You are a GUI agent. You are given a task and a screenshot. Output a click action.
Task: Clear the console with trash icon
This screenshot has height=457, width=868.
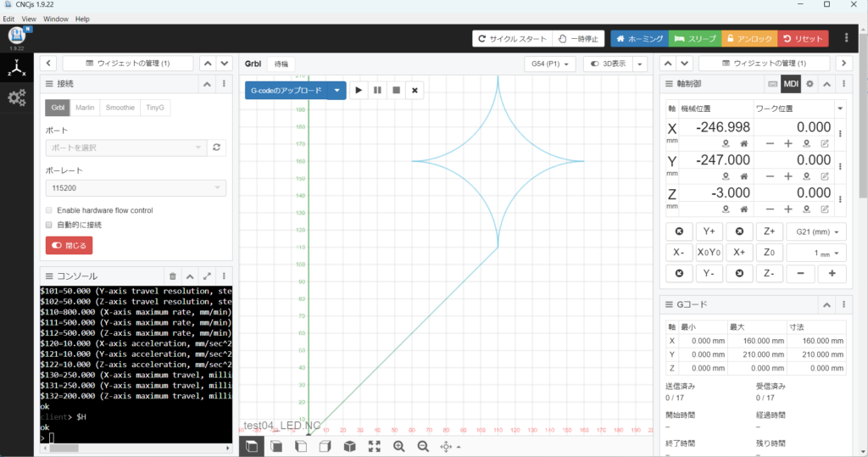click(x=173, y=276)
